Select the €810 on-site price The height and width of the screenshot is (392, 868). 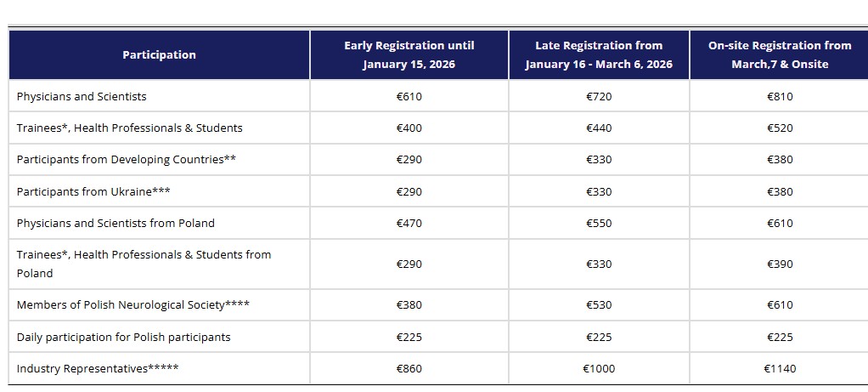click(779, 97)
